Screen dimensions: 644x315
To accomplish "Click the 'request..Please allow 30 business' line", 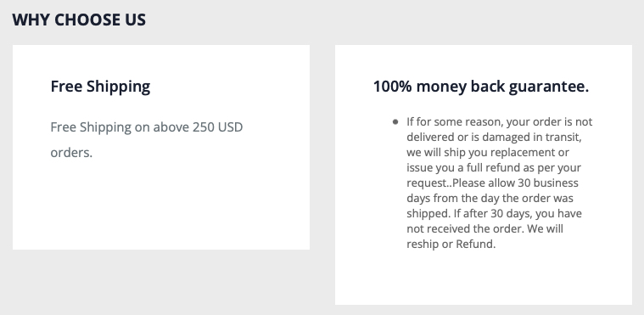I will click(x=492, y=183).
